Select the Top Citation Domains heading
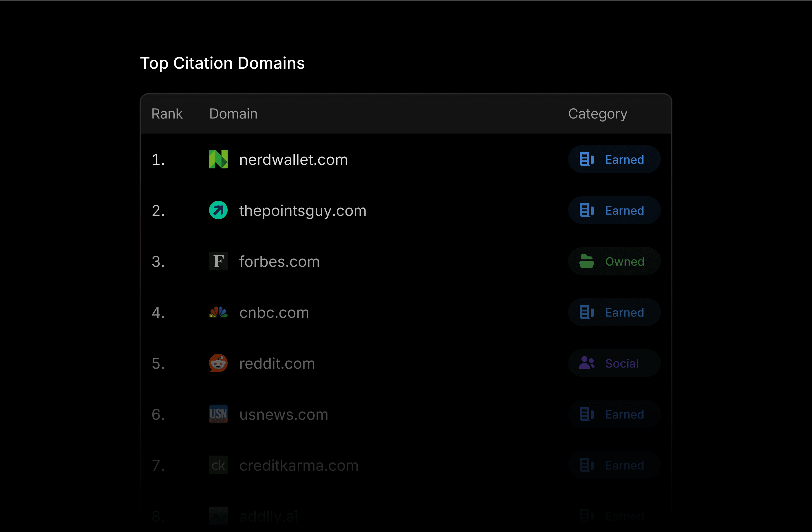This screenshot has height=532, width=812. [x=222, y=63]
